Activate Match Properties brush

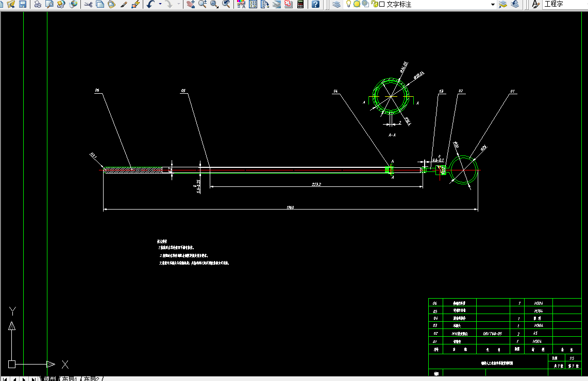click(x=123, y=4)
